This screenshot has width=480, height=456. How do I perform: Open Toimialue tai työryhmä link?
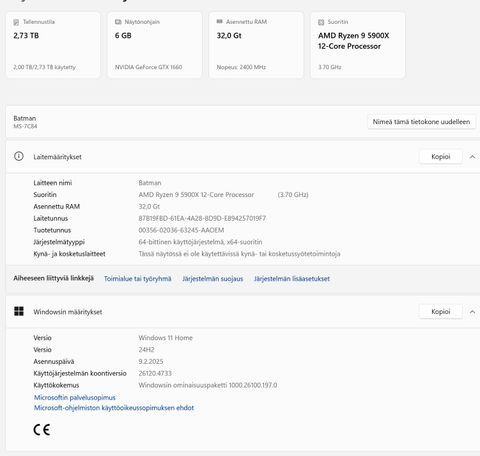[x=138, y=279]
